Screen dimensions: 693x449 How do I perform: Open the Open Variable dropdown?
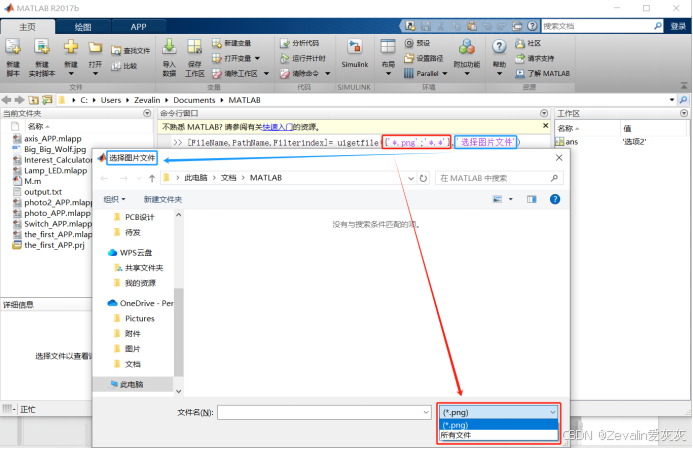point(257,58)
